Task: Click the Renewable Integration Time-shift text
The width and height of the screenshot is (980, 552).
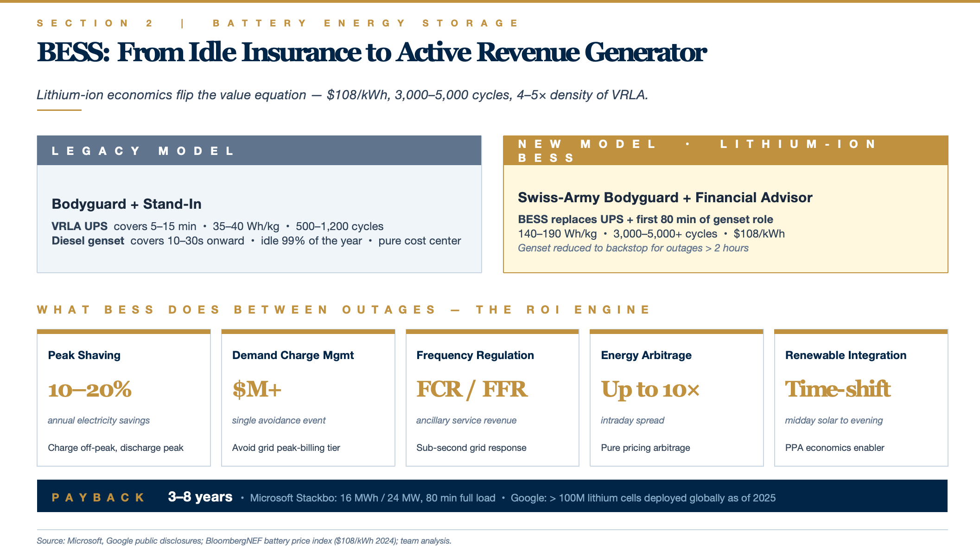Action: click(x=837, y=390)
